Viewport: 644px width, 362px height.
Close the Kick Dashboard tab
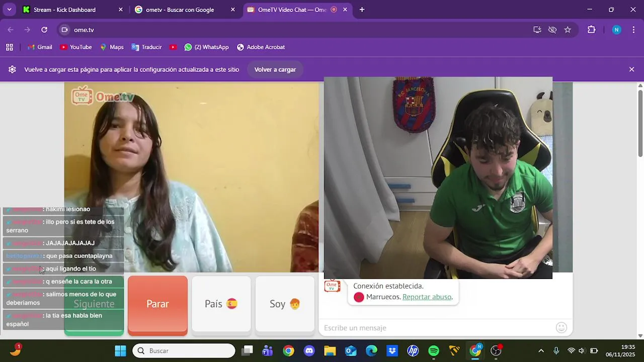(x=121, y=10)
